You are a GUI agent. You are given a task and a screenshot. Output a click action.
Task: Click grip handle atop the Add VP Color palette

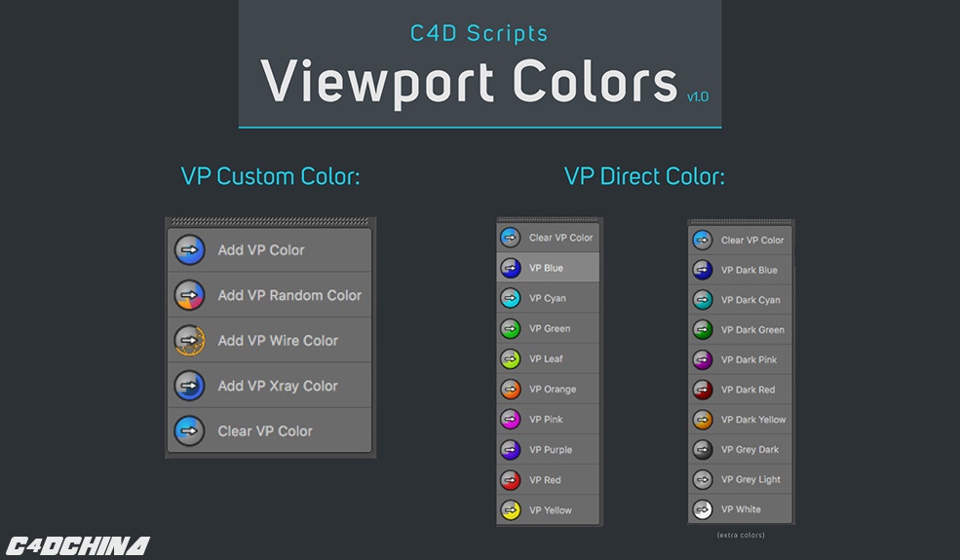[x=270, y=221]
